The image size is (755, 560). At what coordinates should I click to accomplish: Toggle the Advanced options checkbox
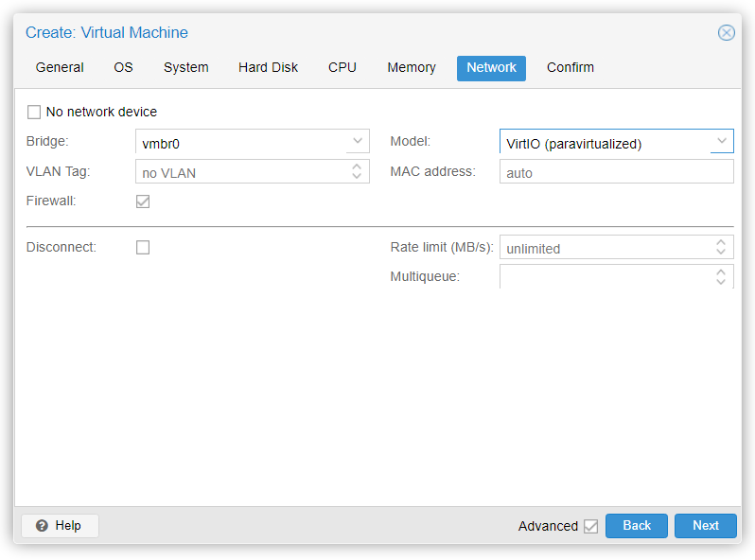[x=590, y=526]
